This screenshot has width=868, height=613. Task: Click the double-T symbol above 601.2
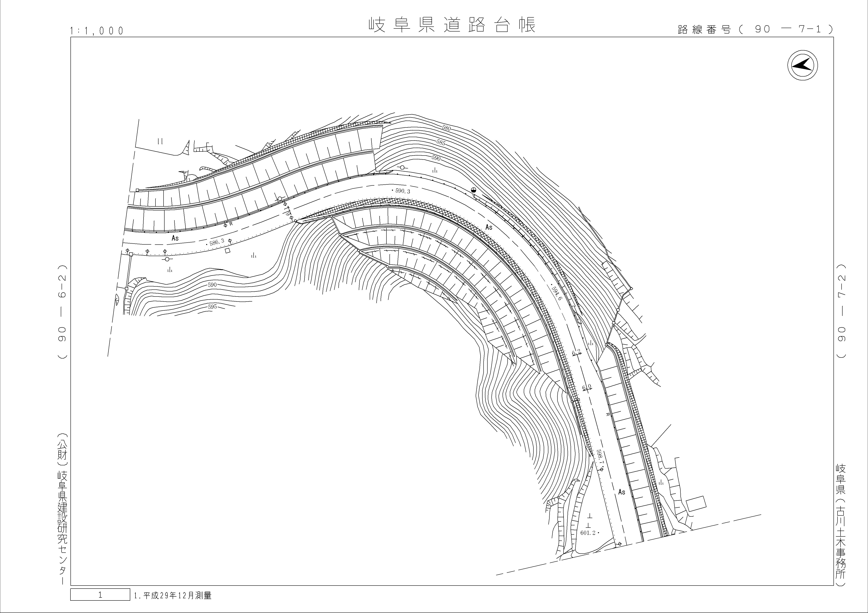coord(589,521)
